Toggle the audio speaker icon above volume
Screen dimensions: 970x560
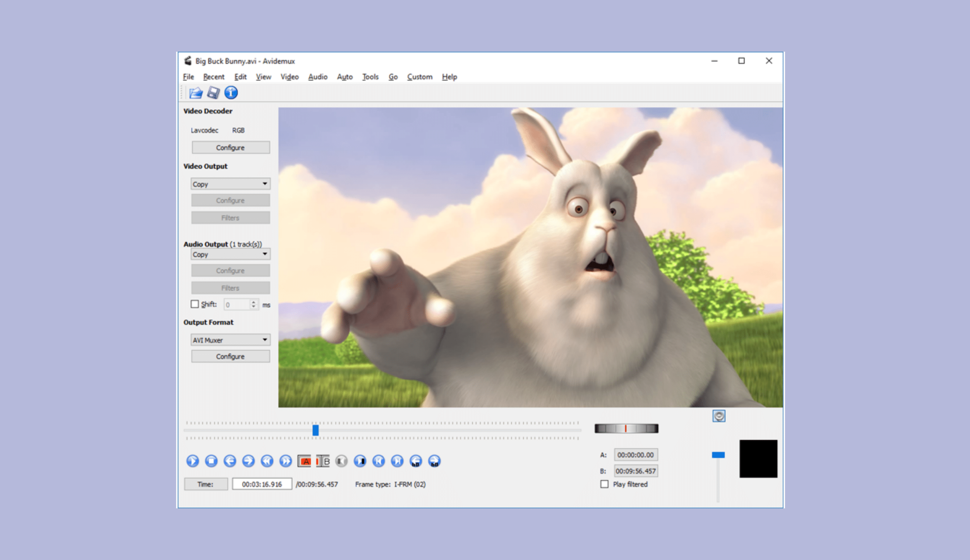tap(719, 416)
